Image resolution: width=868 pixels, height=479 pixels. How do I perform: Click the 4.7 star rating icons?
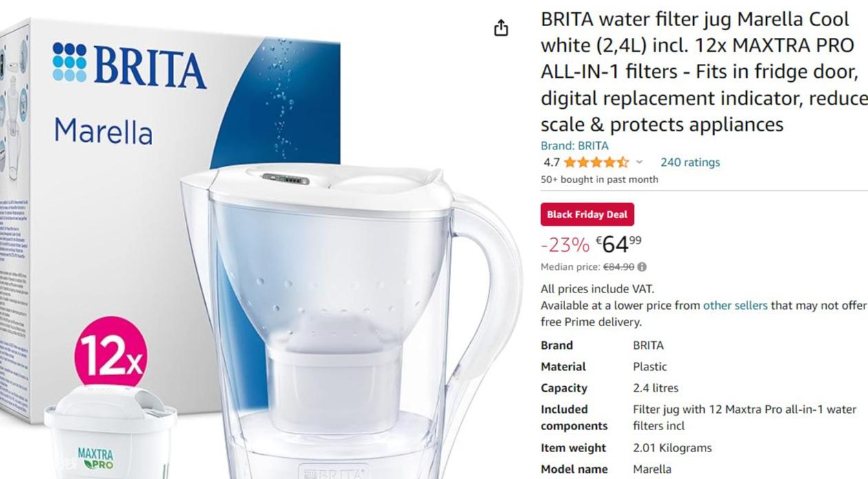[596, 162]
